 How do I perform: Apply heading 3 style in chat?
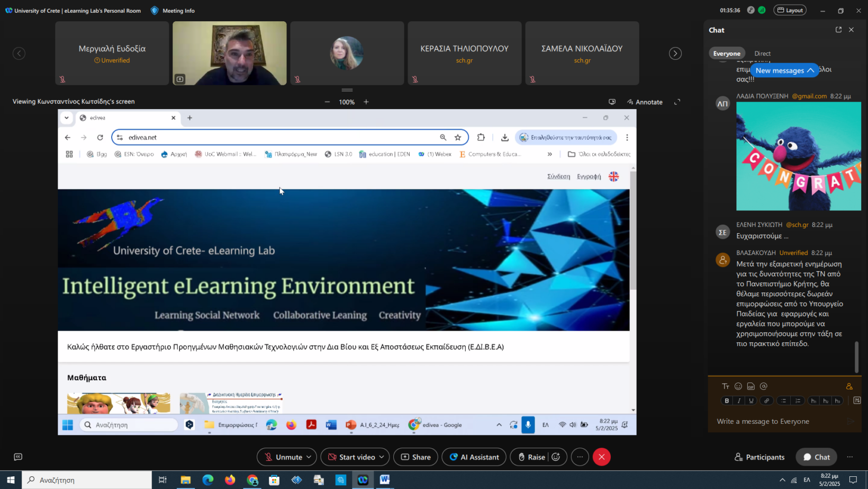pyautogui.click(x=837, y=401)
